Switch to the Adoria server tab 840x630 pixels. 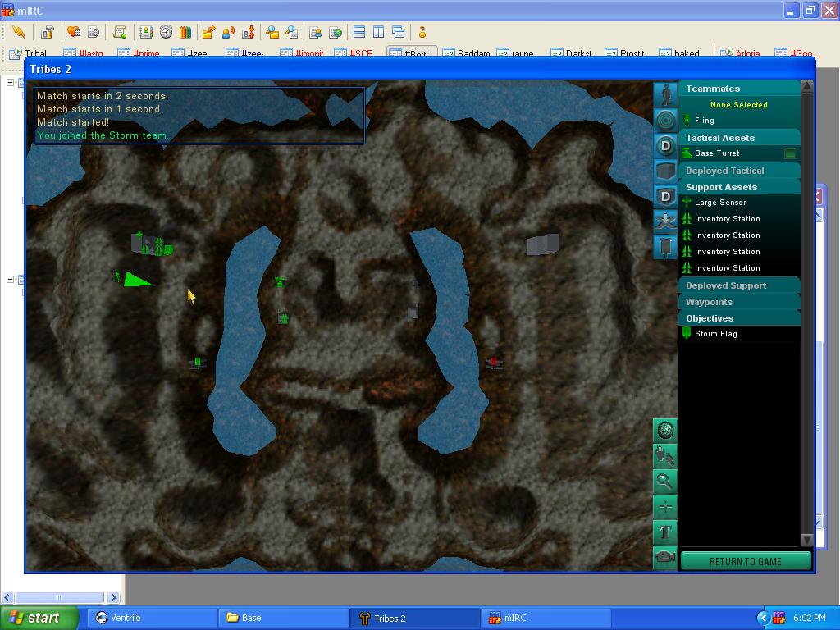[742, 52]
